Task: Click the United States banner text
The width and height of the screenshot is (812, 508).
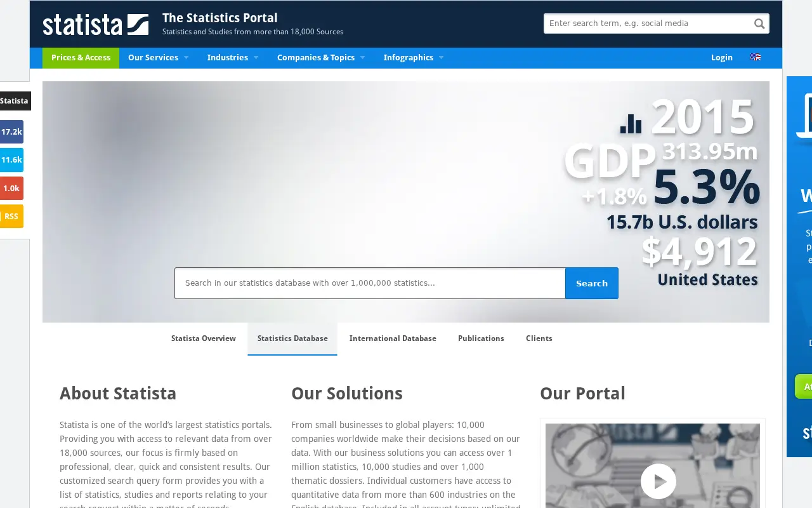Action: tap(707, 279)
